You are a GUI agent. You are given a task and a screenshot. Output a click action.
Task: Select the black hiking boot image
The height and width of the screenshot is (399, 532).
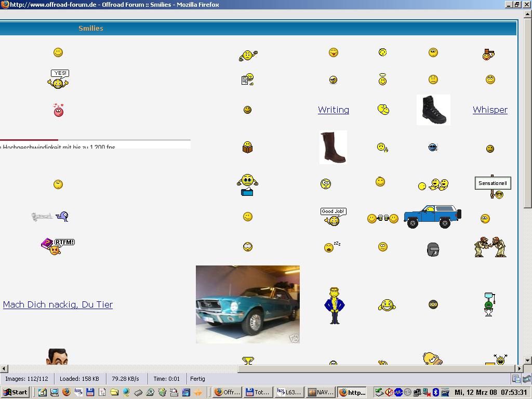433,110
